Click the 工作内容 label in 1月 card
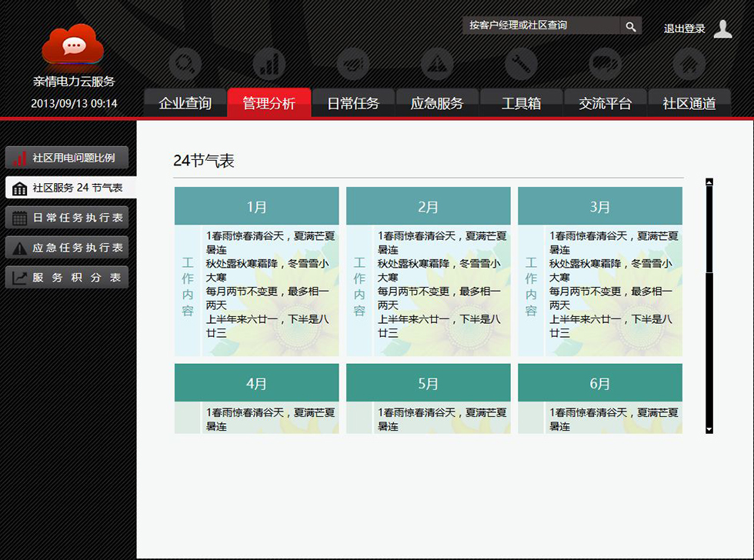 tap(188, 286)
